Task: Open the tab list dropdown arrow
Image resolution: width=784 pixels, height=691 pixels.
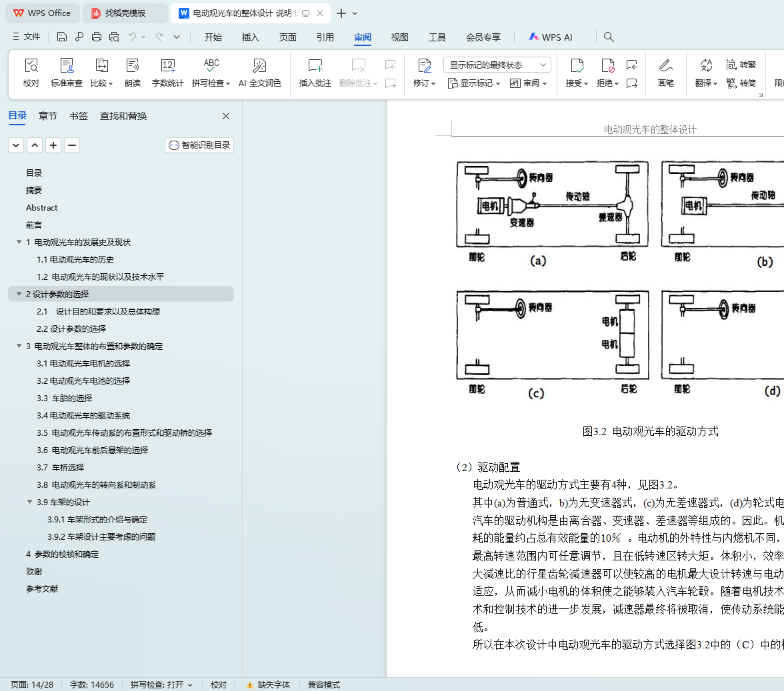Action: [x=355, y=13]
